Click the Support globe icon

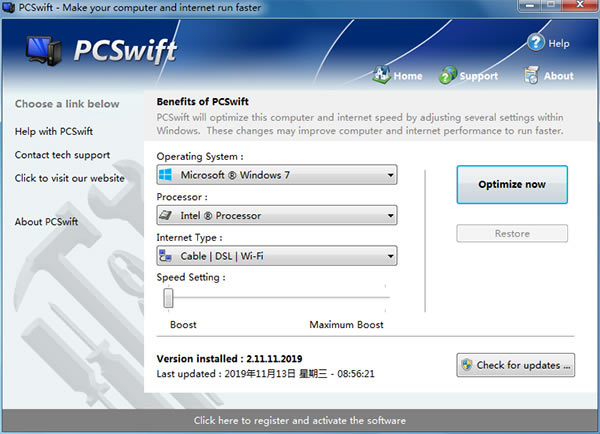click(x=448, y=75)
